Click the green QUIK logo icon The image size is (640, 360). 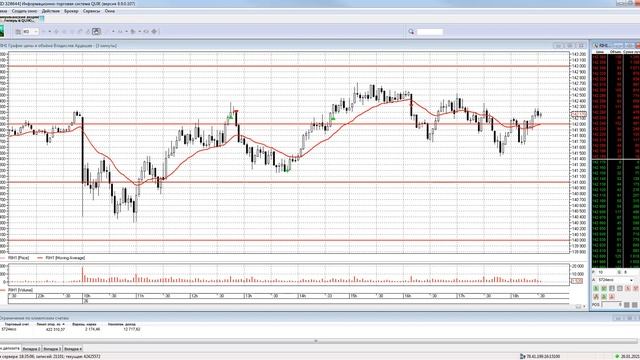pos(2,31)
